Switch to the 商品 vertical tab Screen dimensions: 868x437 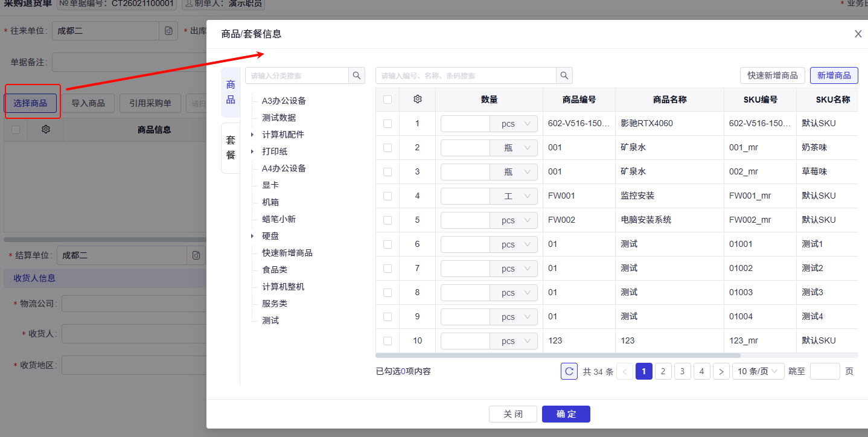231,92
